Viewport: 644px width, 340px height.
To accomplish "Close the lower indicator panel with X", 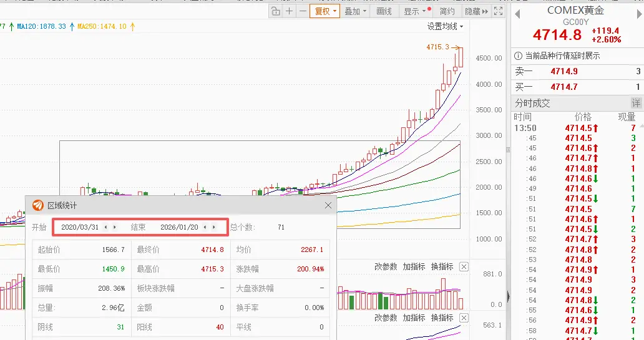I will 464,318.
